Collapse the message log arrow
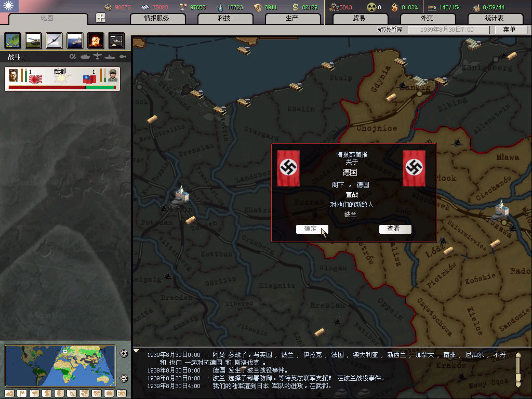This screenshot has width=532, height=399. pos(136,351)
